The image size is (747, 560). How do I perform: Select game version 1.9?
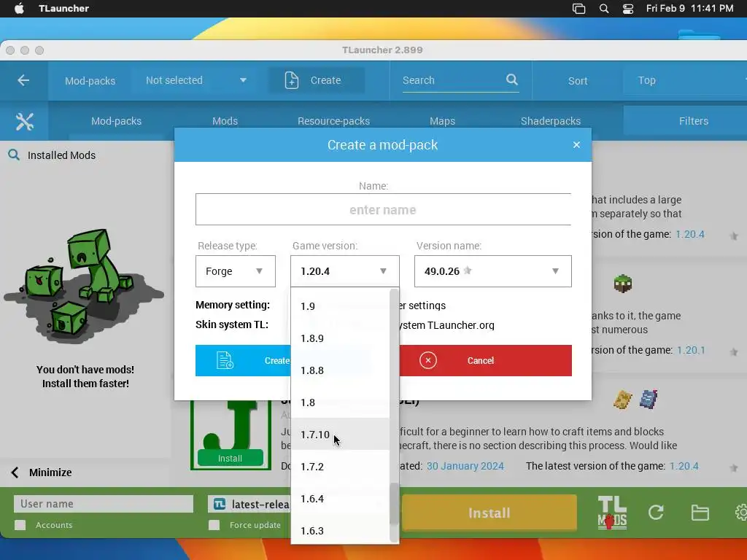coord(340,306)
